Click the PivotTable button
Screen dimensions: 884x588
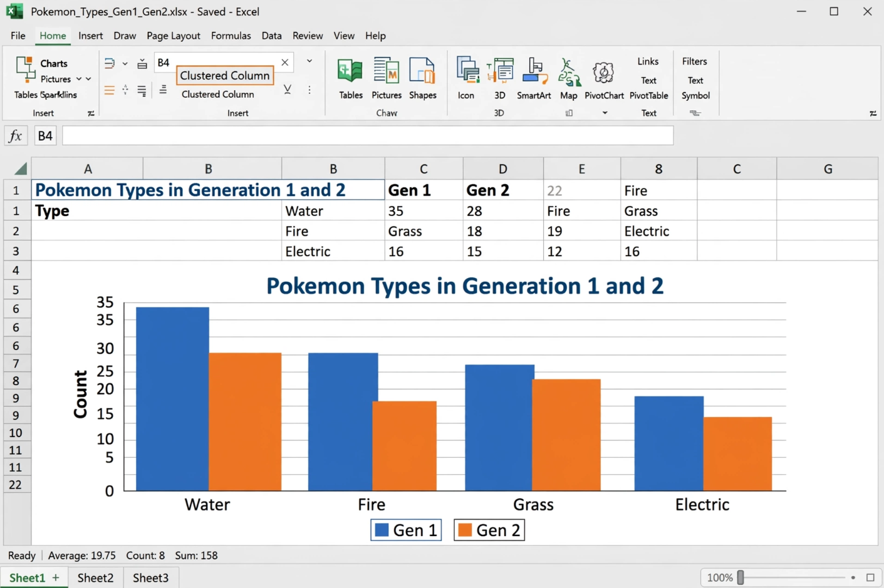tap(648, 96)
